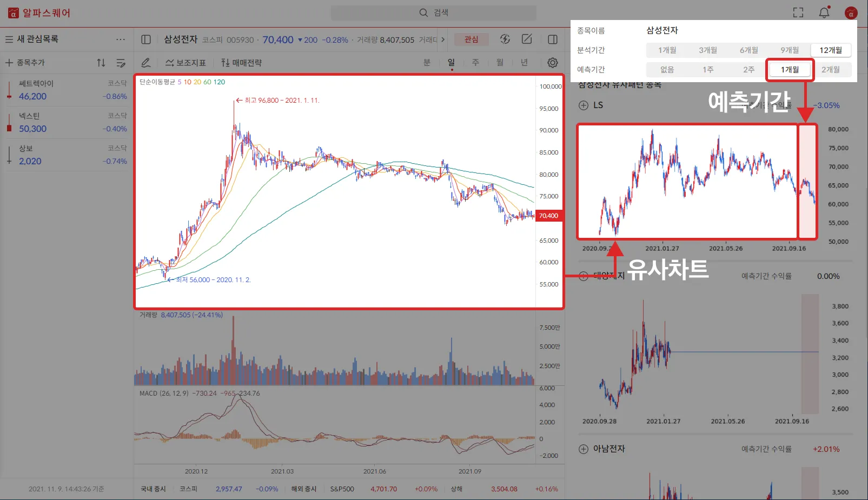The width and height of the screenshot is (868, 500).
Task: Click the 삼성전자 stock name in chart header
Action: [x=181, y=39]
